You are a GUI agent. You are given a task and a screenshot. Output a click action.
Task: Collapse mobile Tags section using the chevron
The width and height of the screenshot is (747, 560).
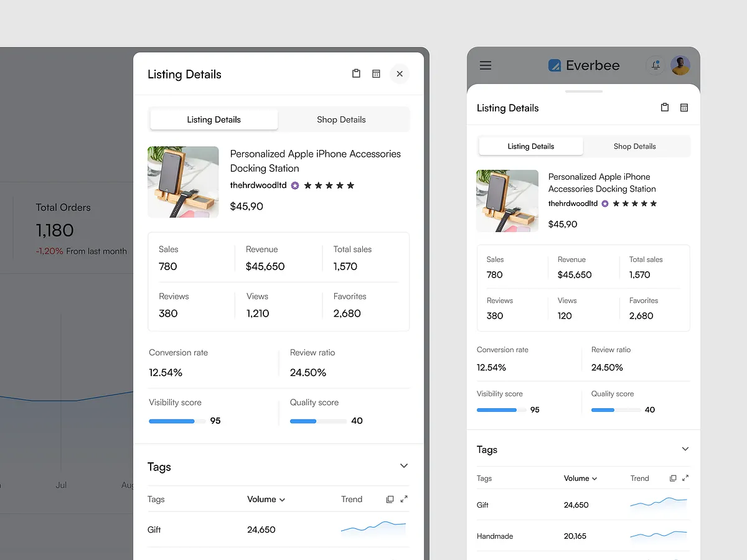pos(685,449)
